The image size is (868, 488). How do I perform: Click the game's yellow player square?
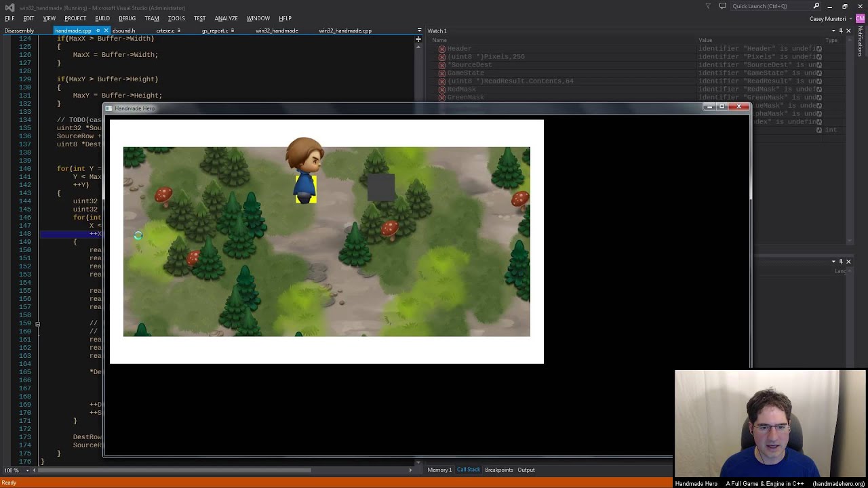point(306,189)
